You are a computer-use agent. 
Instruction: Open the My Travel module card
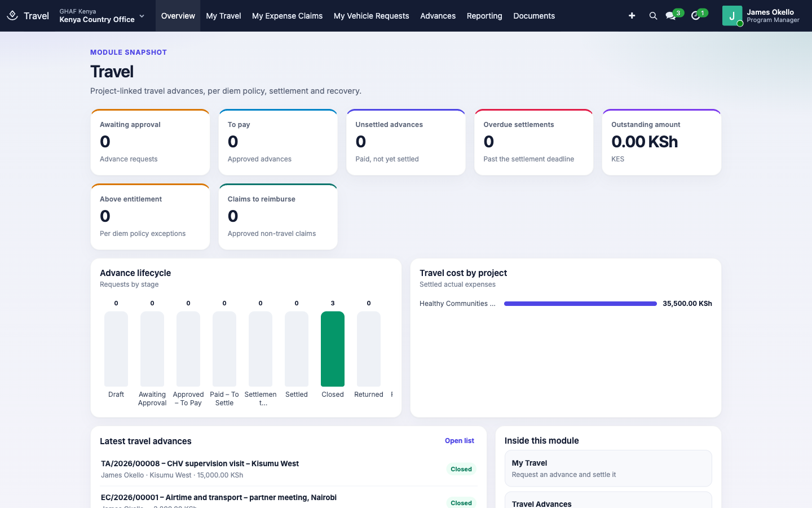[x=608, y=468]
